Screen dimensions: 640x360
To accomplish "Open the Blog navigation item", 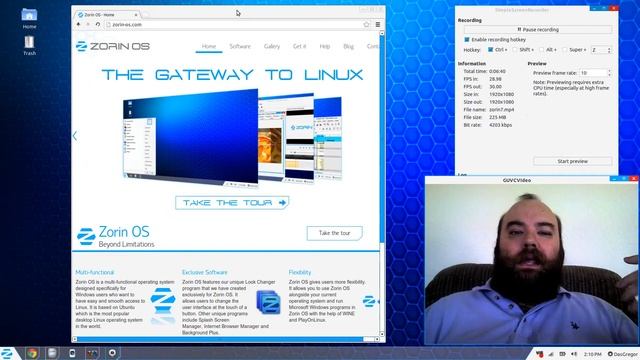I will pyautogui.click(x=349, y=46).
